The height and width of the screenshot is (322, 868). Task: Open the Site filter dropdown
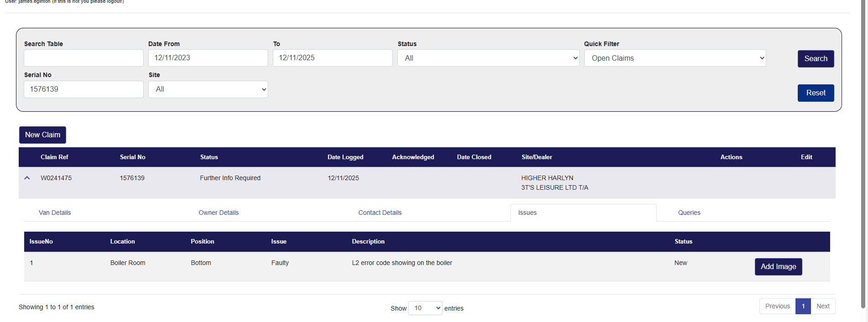pos(208,89)
